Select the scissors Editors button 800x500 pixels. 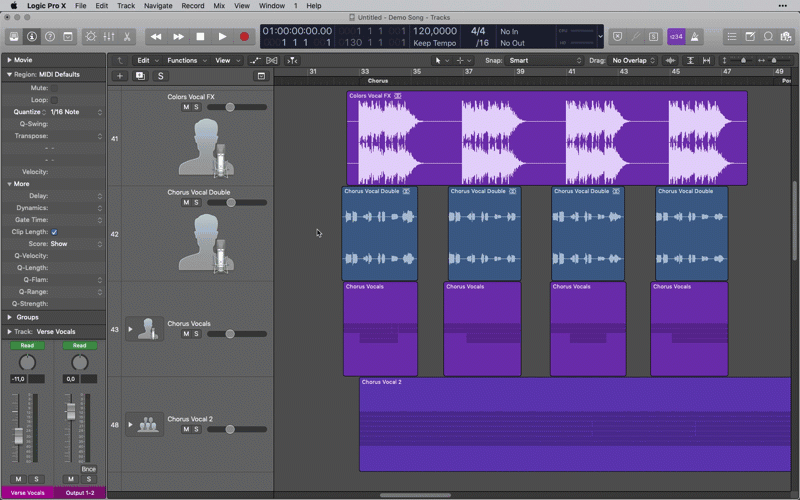click(x=127, y=37)
